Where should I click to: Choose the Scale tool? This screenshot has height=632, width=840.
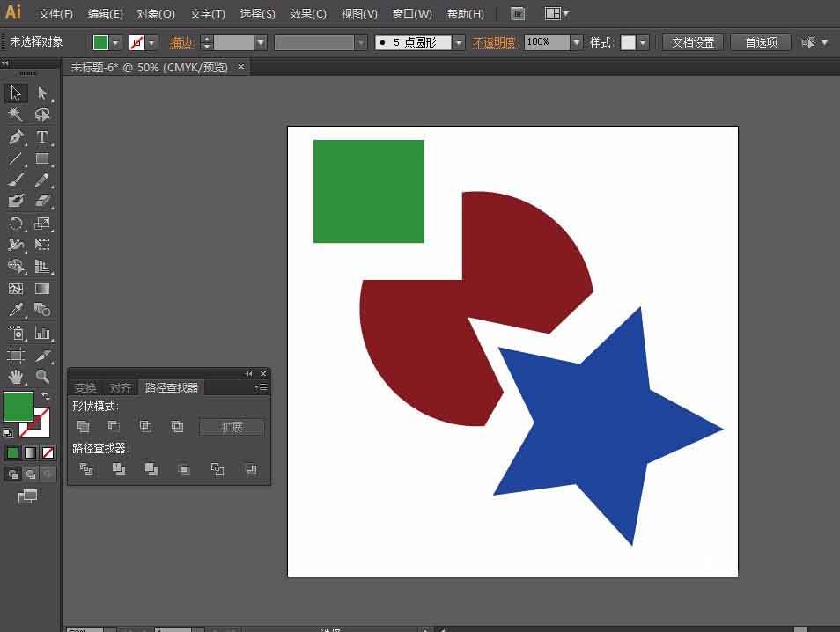tap(42, 224)
